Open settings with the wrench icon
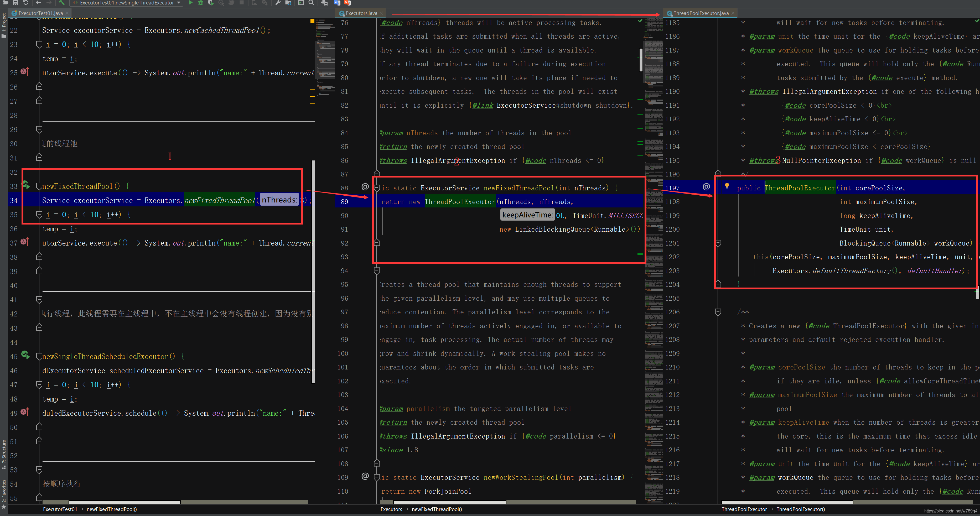 (x=278, y=3)
